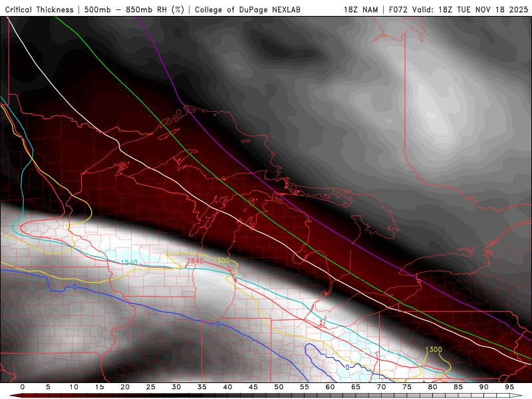Select the "85" color scale tick label
This screenshot has width=532, height=399.
tap(458, 387)
